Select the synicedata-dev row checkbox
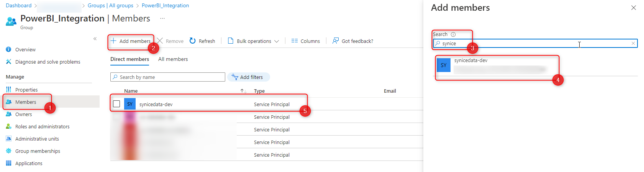 (x=117, y=104)
